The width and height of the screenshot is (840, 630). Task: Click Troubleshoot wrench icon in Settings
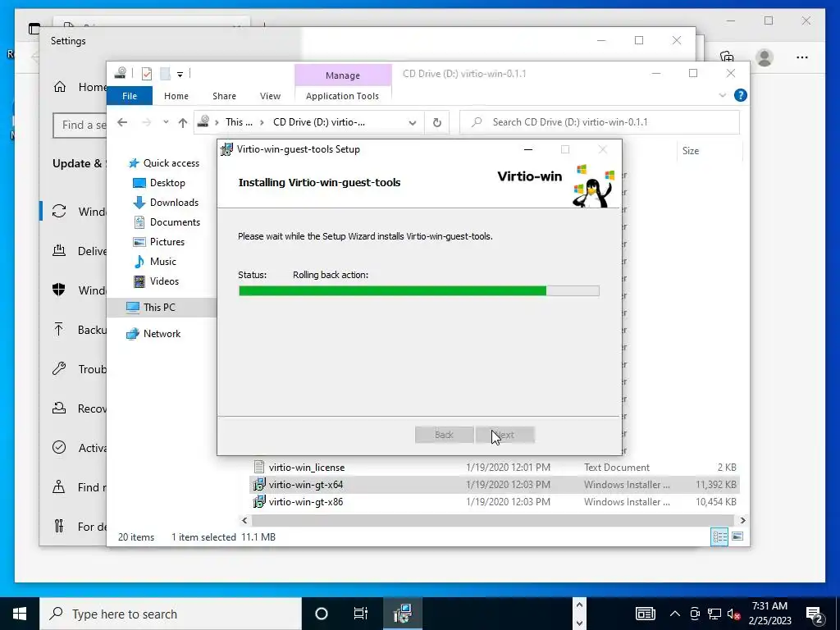tap(59, 368)
